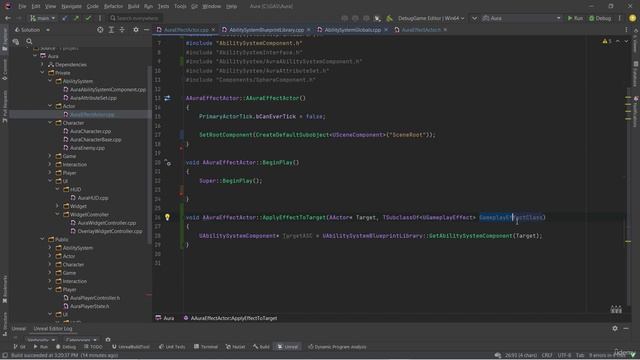Click in the Search everywhere field
The width and height of the screenshot is (640, 360).
[x=135, y=18]
